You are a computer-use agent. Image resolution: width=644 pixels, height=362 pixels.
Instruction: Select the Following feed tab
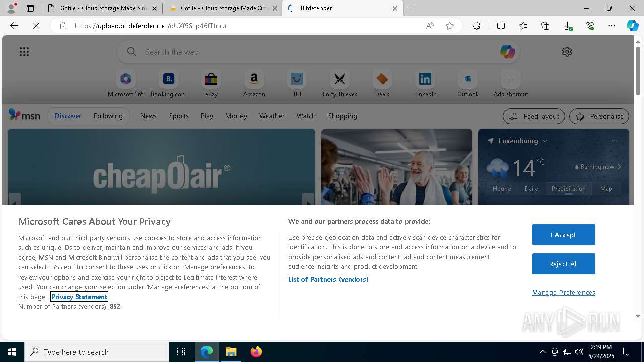108,116
